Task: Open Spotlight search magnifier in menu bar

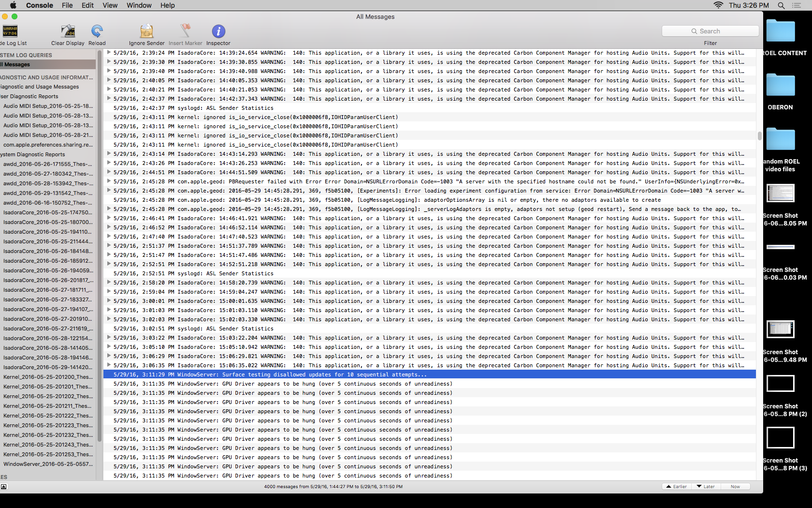Action: point(781,5)
